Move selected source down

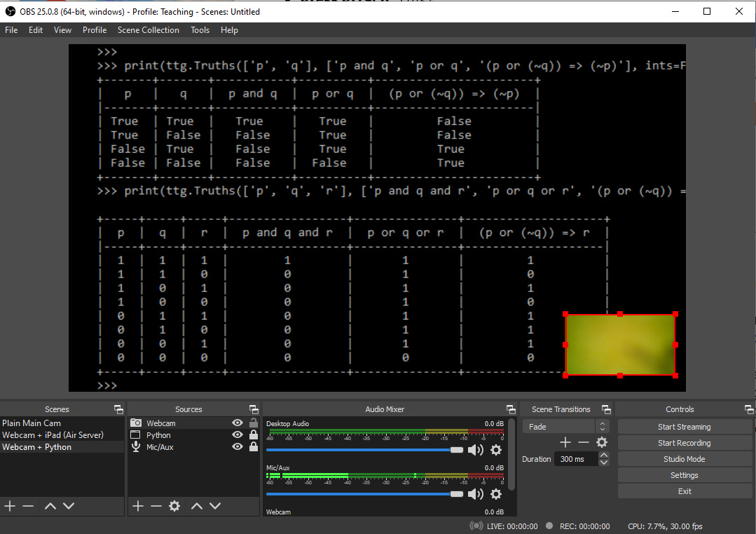click(215, 506)
